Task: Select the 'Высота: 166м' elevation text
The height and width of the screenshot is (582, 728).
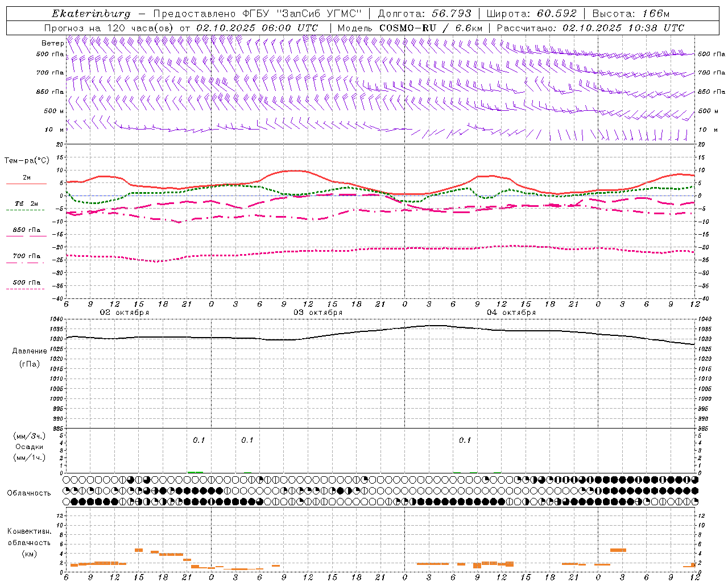Action: tap(631, 14)
